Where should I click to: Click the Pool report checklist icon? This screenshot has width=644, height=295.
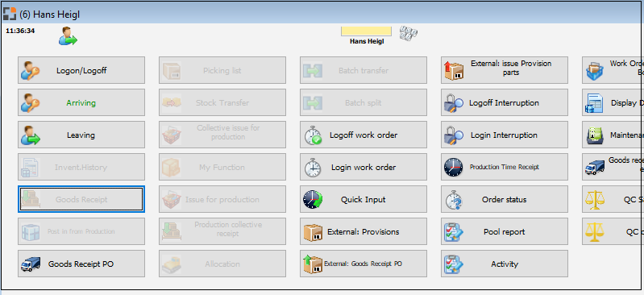click(x=454, y=231)
